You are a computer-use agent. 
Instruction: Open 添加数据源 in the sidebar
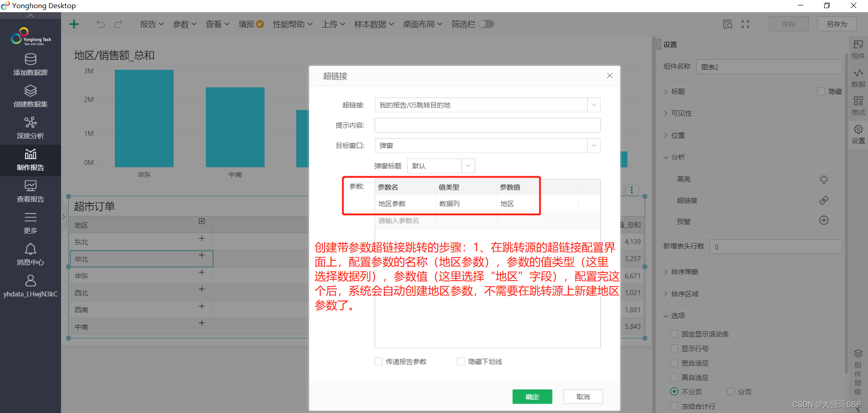pyautogui.click(x=30, y=65)
